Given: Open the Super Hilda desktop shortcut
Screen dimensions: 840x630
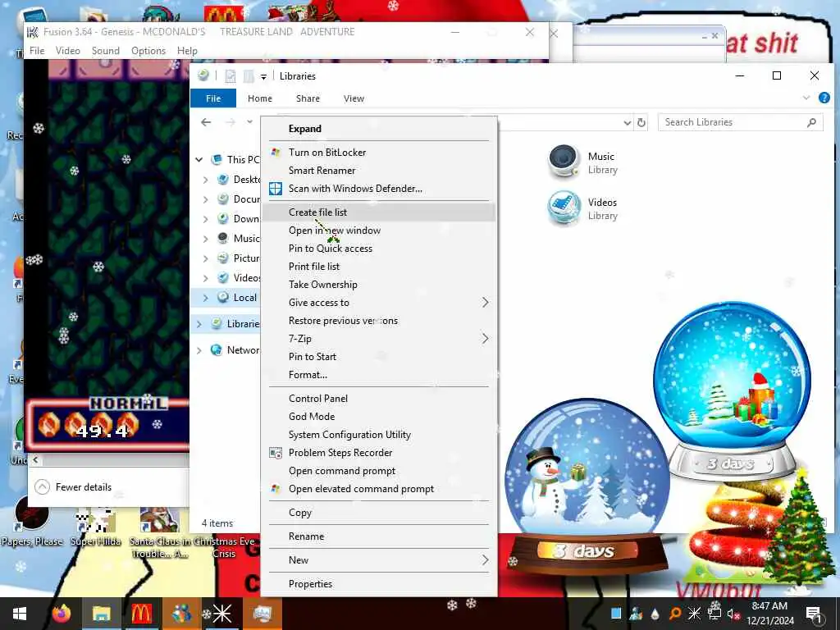Looking at the screenshot, I should click(96, 525).
